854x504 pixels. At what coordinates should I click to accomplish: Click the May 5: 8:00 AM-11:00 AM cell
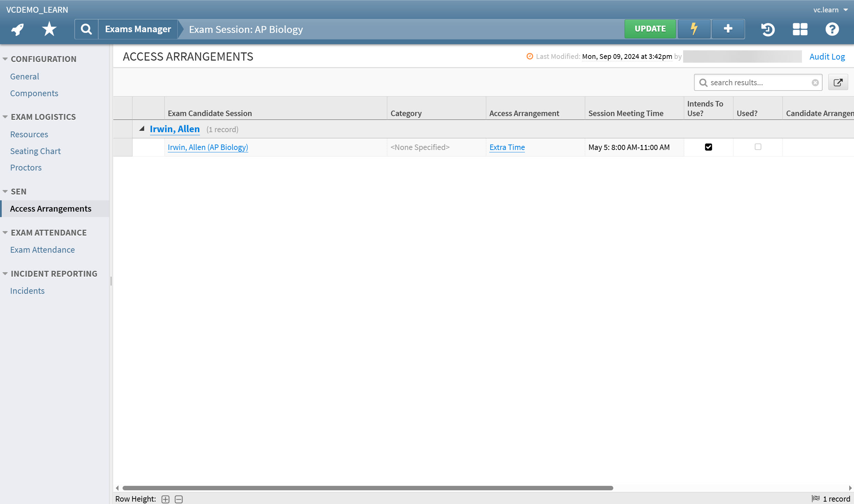point(635,147)
